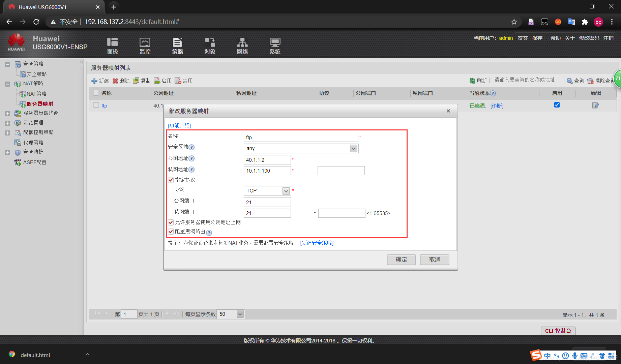Click the 禁用 disable icon

[x=178, y=81]
